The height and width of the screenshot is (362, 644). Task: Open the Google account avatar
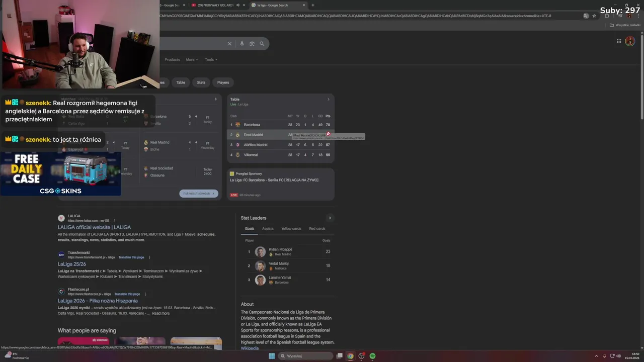click(630, 41)
